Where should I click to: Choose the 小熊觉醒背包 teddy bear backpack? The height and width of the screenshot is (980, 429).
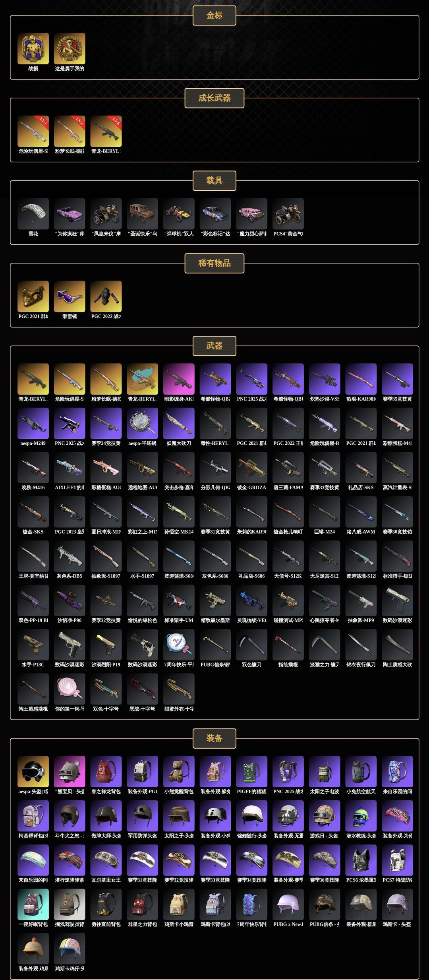point(179,771)
